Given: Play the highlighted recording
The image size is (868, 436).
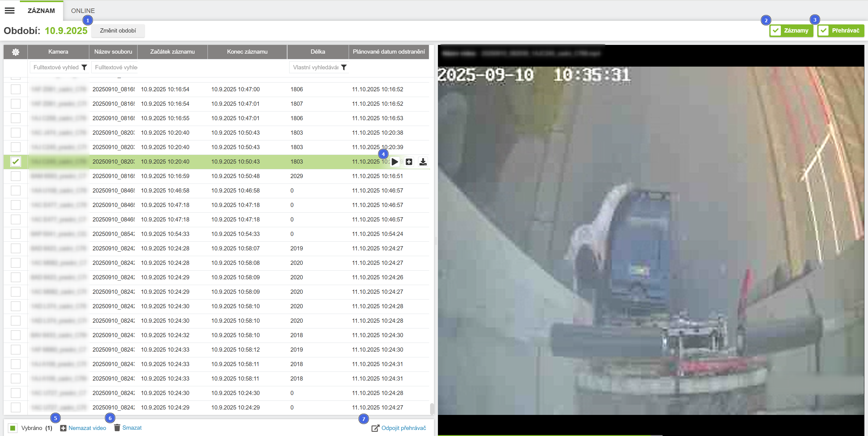Looking at the screenshot, I should pos(394,162).
